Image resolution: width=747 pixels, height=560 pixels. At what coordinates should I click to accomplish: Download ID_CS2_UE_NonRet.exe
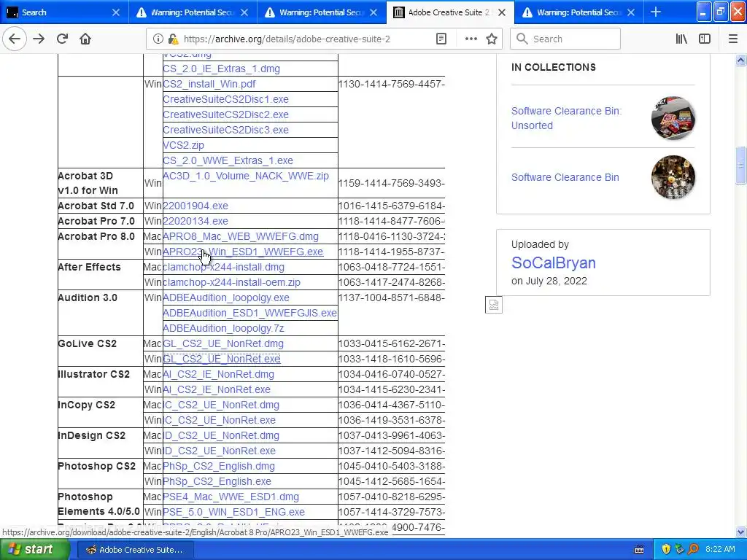tap(219, 451)
